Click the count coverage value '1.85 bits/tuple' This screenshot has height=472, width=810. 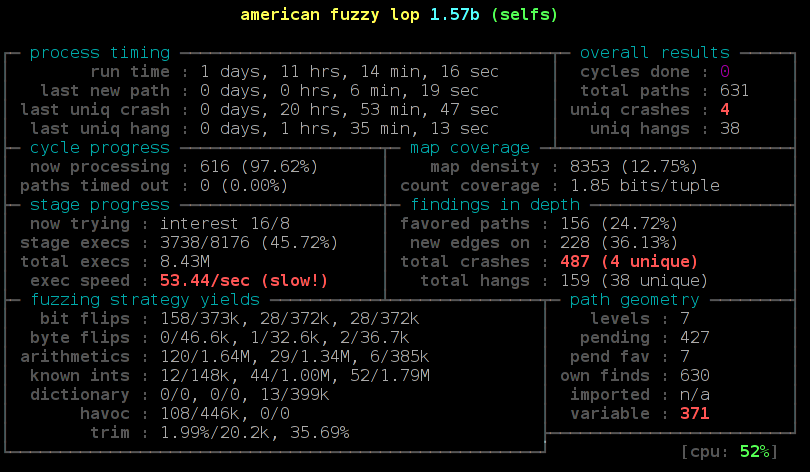point(645,186)
